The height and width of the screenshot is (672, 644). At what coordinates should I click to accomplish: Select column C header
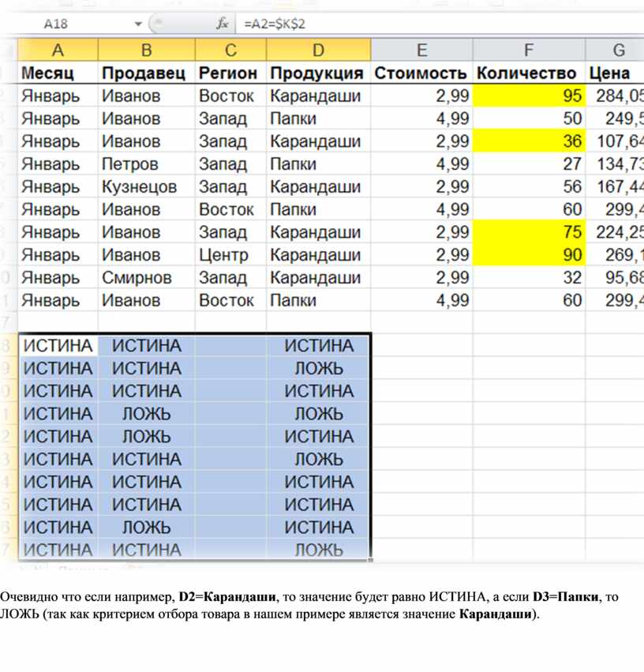[230, 50]
